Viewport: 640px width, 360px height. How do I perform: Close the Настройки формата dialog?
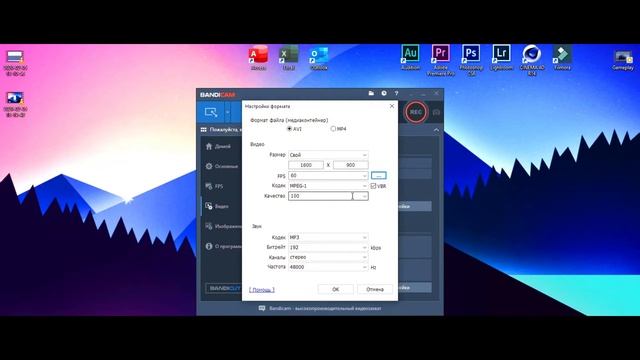[392, 106]
